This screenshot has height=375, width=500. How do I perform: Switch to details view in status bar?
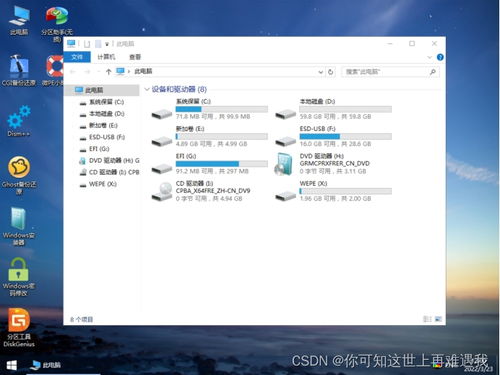(427, 319)
